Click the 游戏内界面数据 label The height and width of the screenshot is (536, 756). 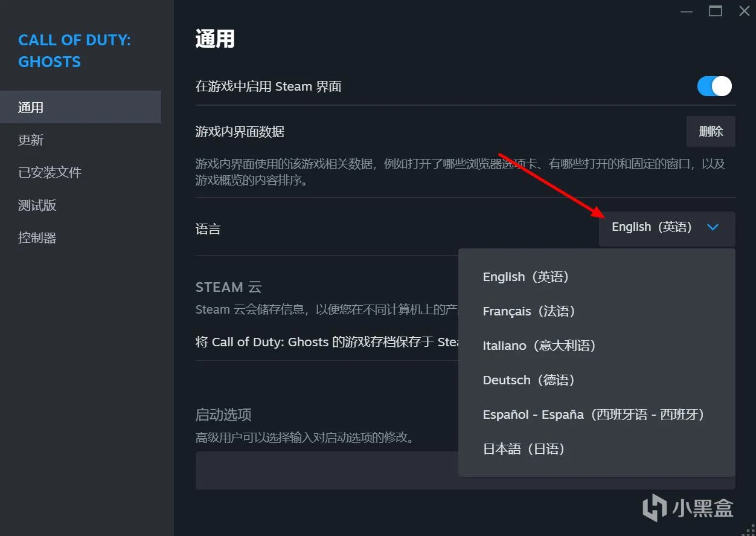(240, 131)
